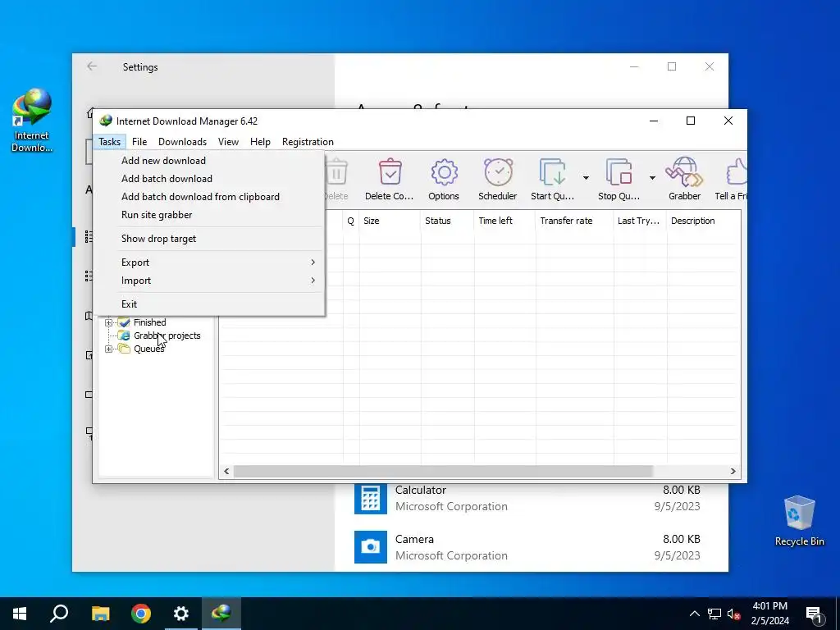Select the Camera app entry in Settings

click(529, 547)
